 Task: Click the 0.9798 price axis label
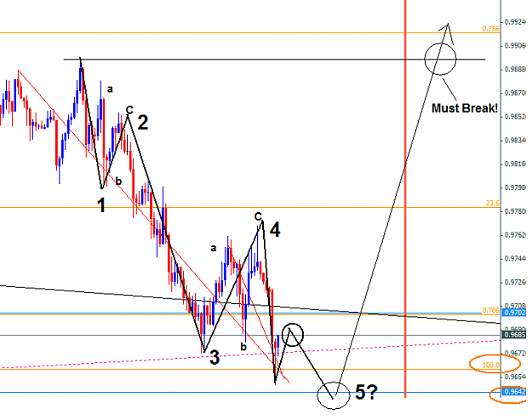tap(515, 187)
